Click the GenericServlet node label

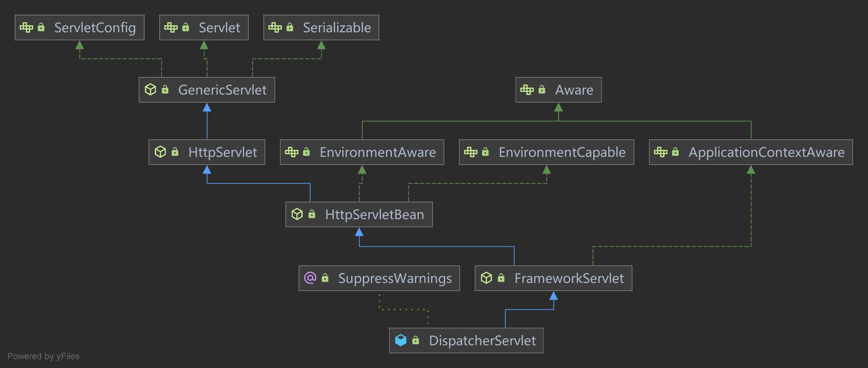point(222,90)
